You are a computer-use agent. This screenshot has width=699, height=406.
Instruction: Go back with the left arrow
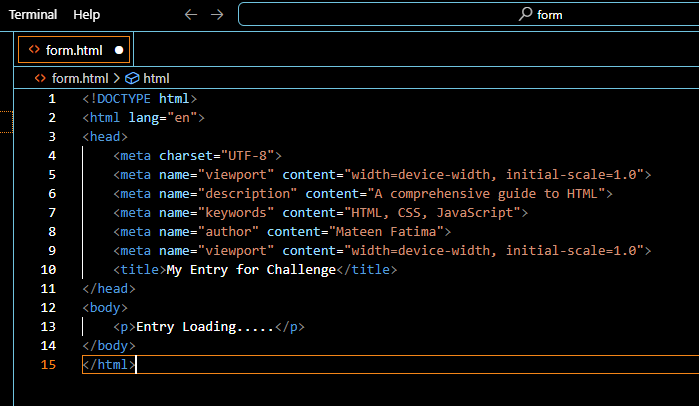[191, 15]
